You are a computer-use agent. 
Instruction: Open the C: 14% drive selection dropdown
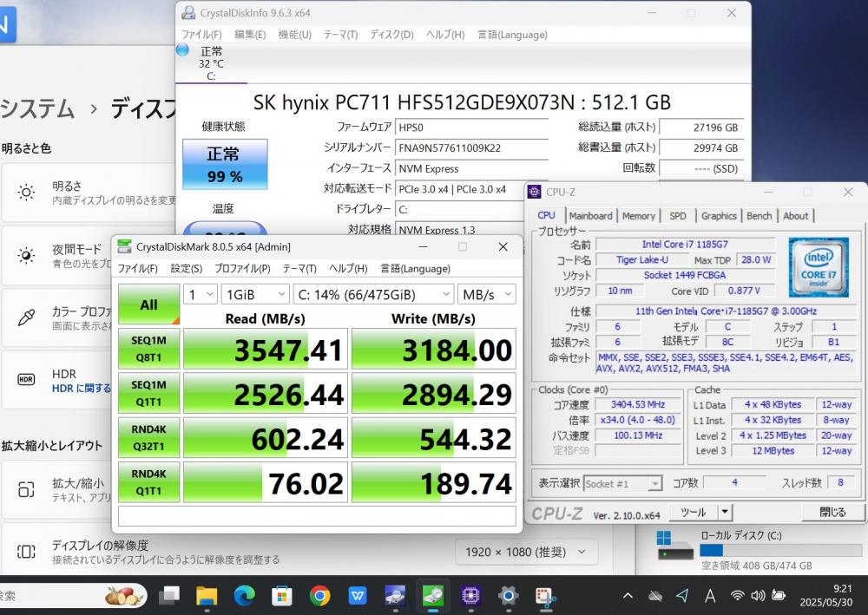coord(373,295)
